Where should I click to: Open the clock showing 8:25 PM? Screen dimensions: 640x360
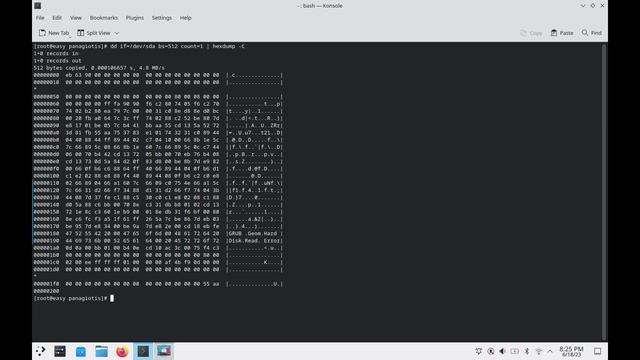point(571,351)
